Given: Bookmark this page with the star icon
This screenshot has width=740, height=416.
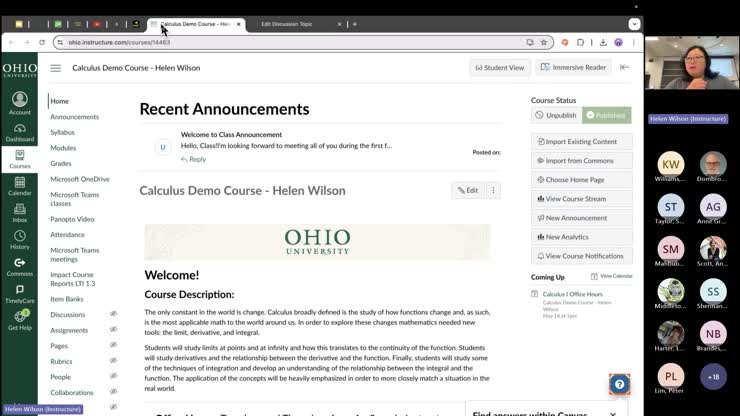Looking at the screenshot, I should [544, 42].
